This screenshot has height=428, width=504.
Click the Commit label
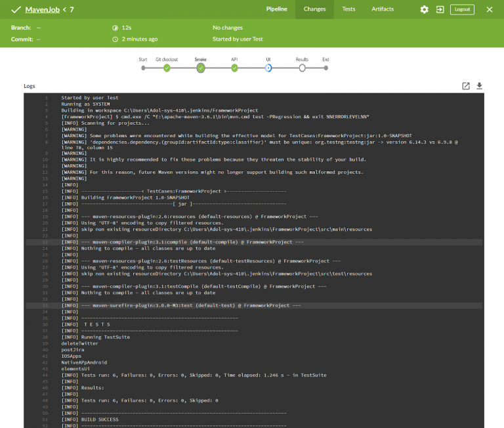pos(22,39)
